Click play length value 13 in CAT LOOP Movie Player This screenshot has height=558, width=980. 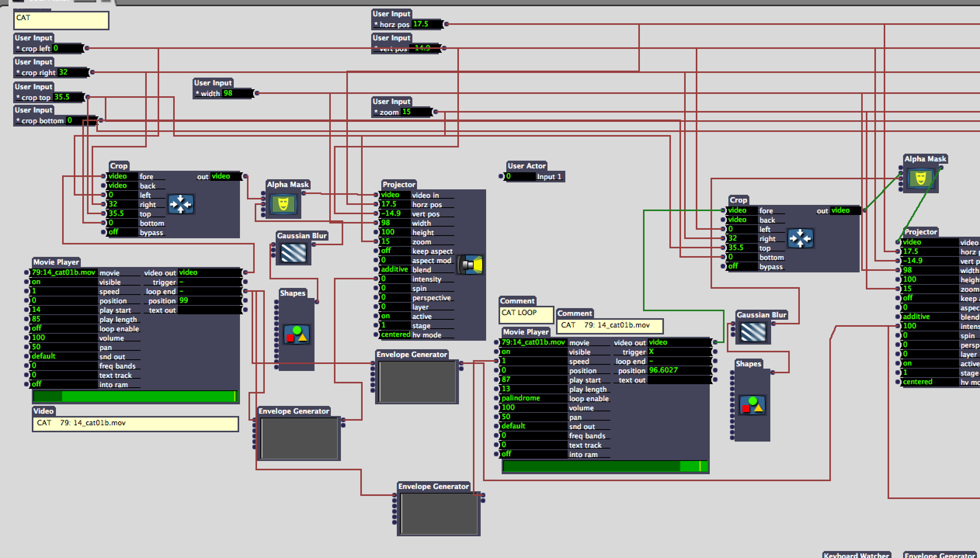(534, 389)
